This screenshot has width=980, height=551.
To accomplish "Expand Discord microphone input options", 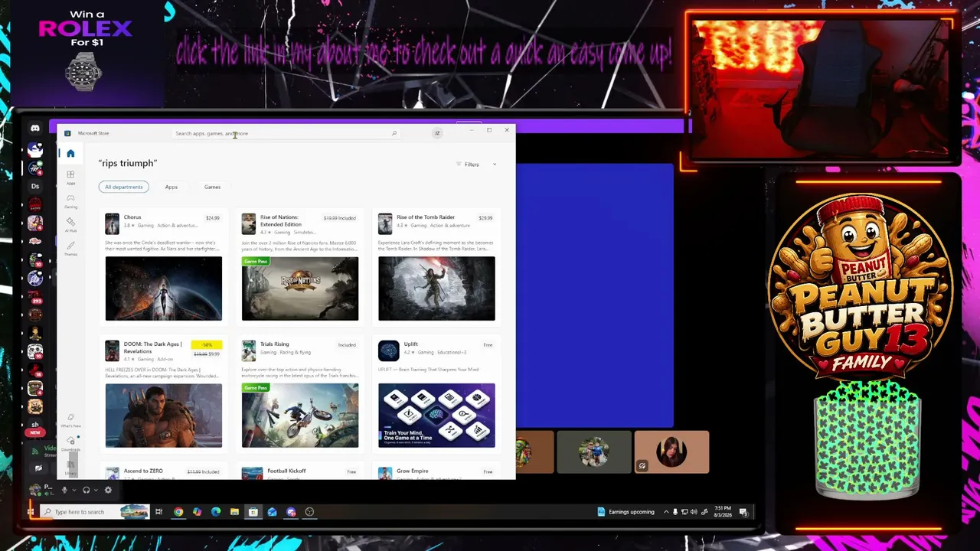I will tap(74, 490).
